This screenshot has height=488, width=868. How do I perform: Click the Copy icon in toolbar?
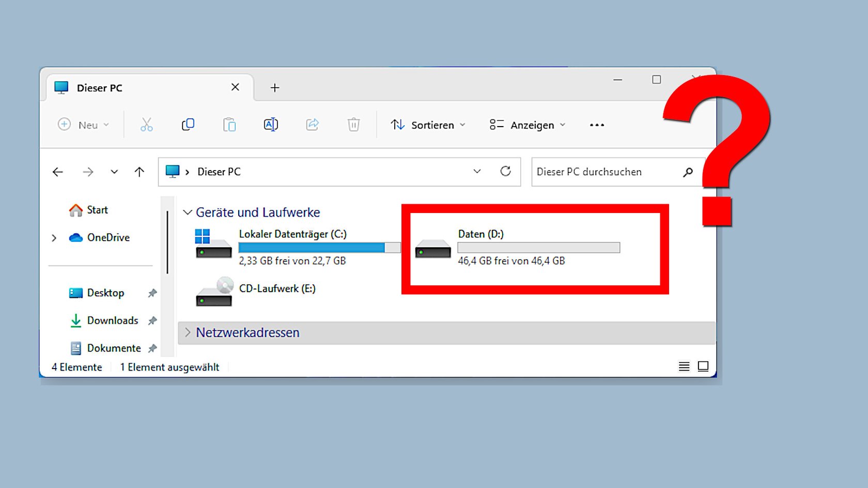[188, 125]
